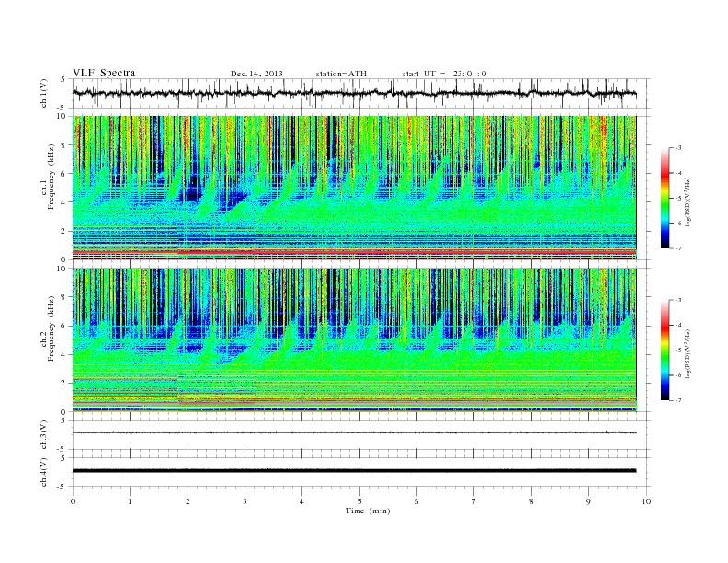Click the ch.2 spectrogram panel
Screen dimensions: 728x563
(x=354, y=340)
